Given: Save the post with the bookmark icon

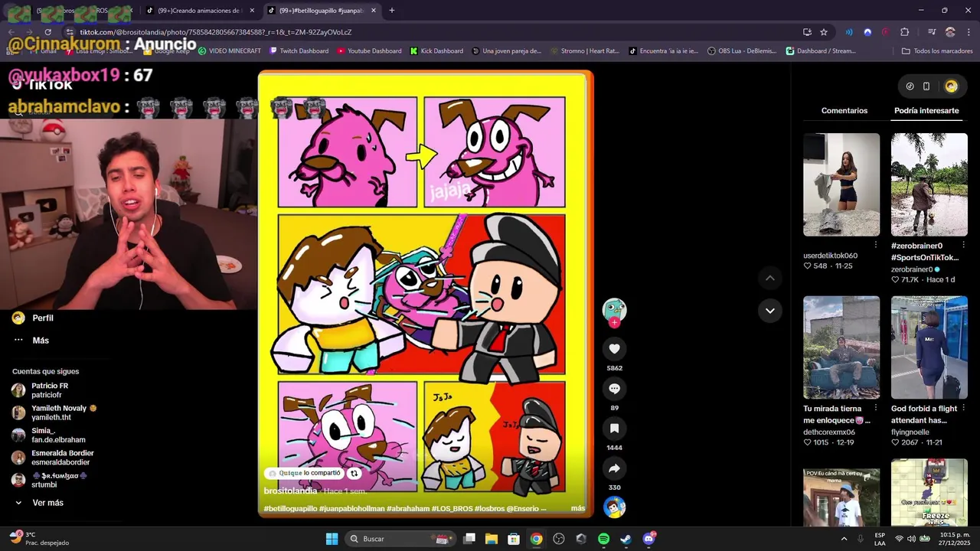Looking at the screenshot, I should [x=614, y=429].
